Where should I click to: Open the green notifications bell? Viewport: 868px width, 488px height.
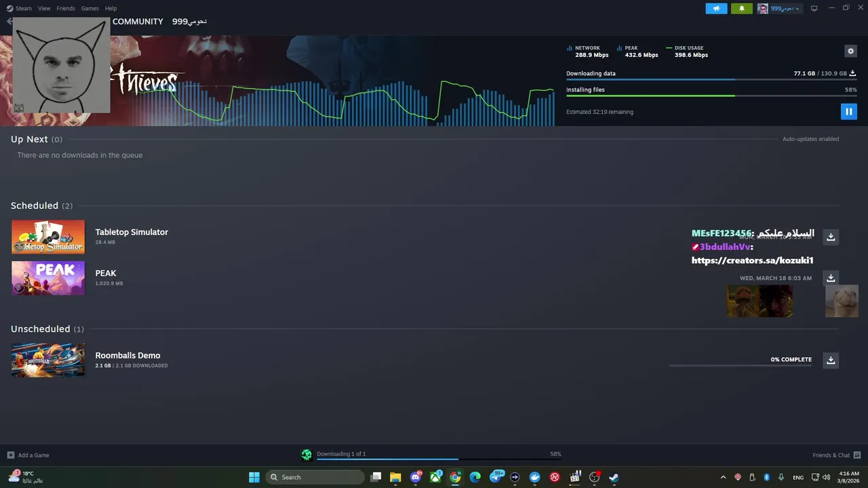click(x=741, y=8)
